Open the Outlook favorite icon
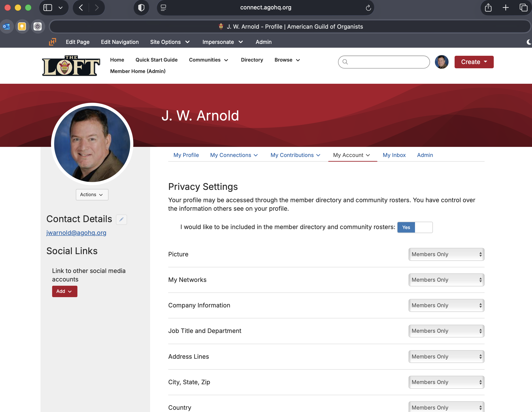532x412 pixels. [6, 26]
